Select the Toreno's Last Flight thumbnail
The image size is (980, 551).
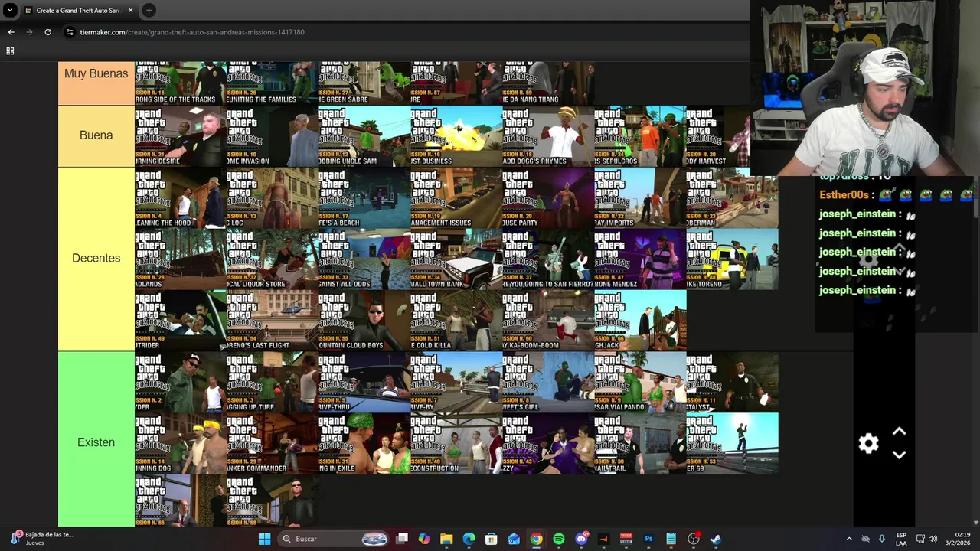tap(273, 320)
